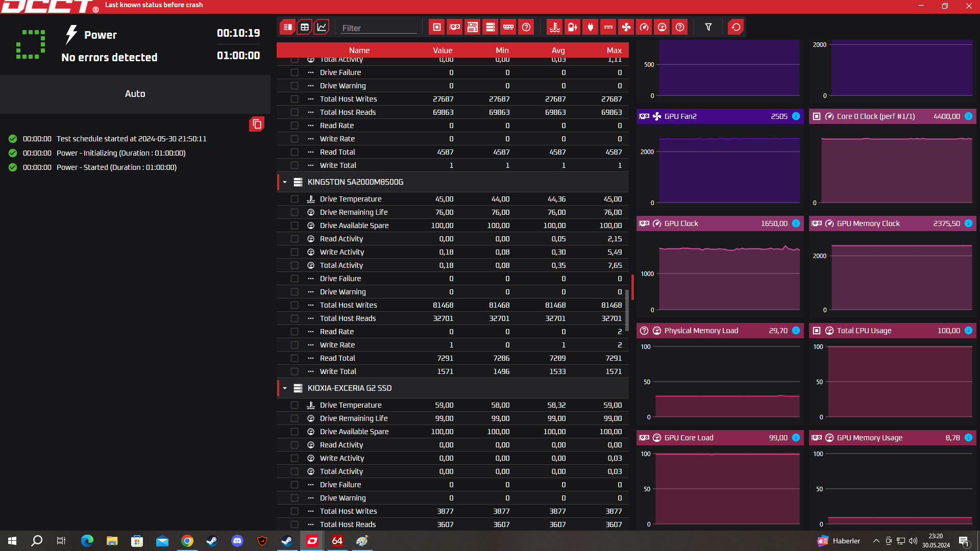Sort table by the Max column header
The height and width of the screenshot is (551, 980).
click(614, 50)
